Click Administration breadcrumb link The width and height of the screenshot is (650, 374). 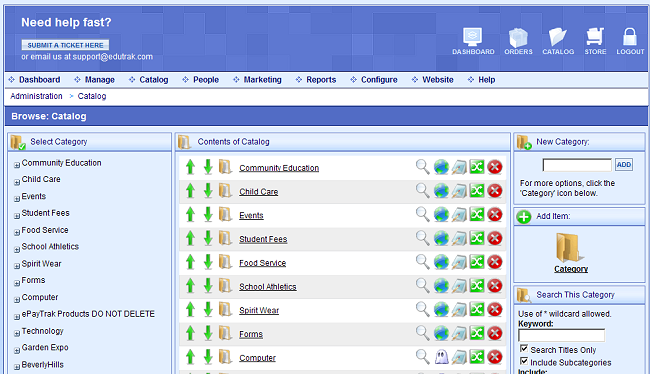coord(36,96)
